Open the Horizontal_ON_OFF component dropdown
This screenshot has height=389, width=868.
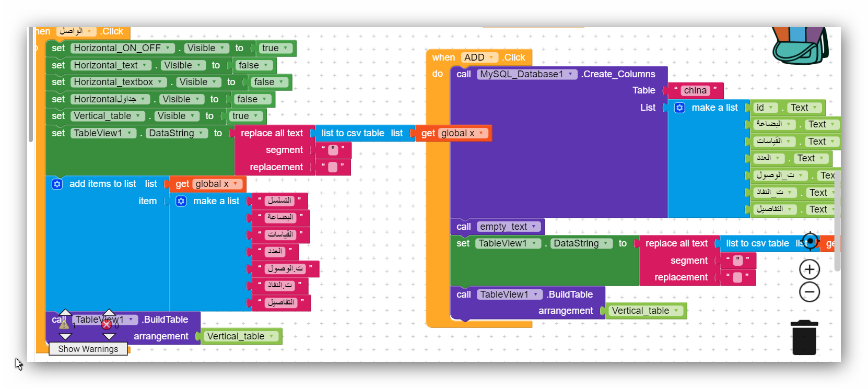click(x=123, y=48)
